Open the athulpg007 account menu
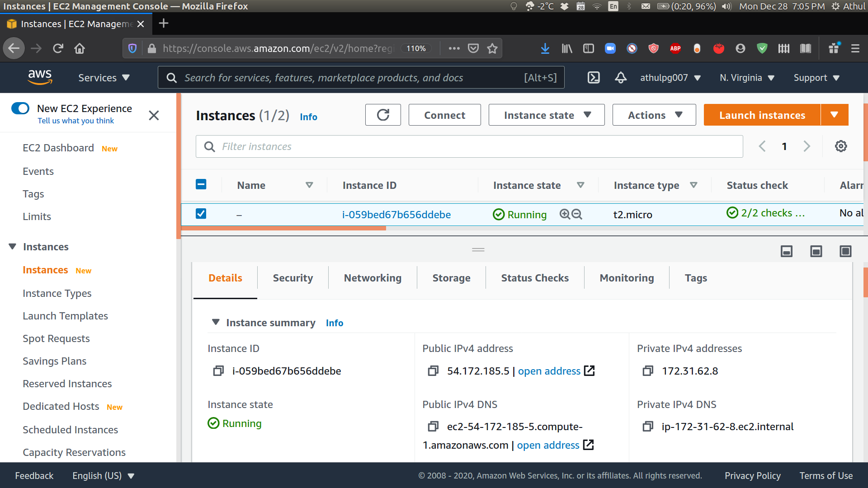Viewport: 868px width, 488px height. tap(670, 78)
